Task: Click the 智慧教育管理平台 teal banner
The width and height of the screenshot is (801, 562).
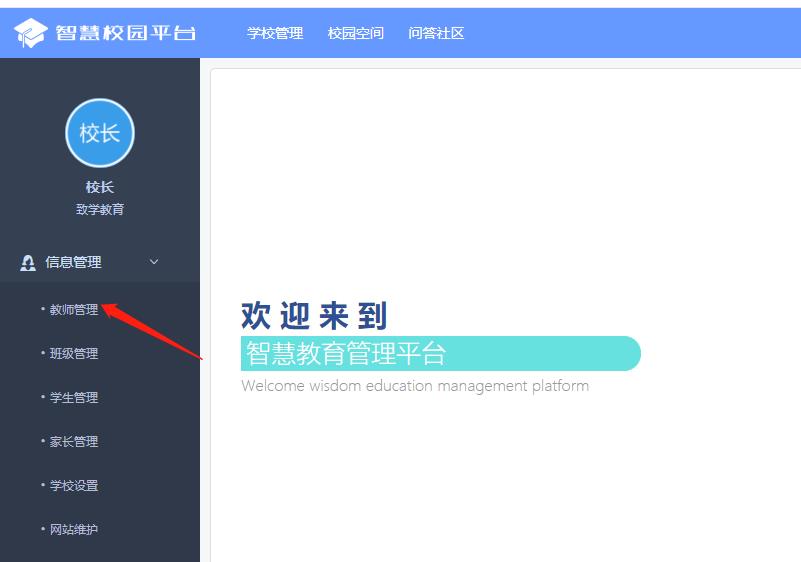Action: (x=440, y=354)
